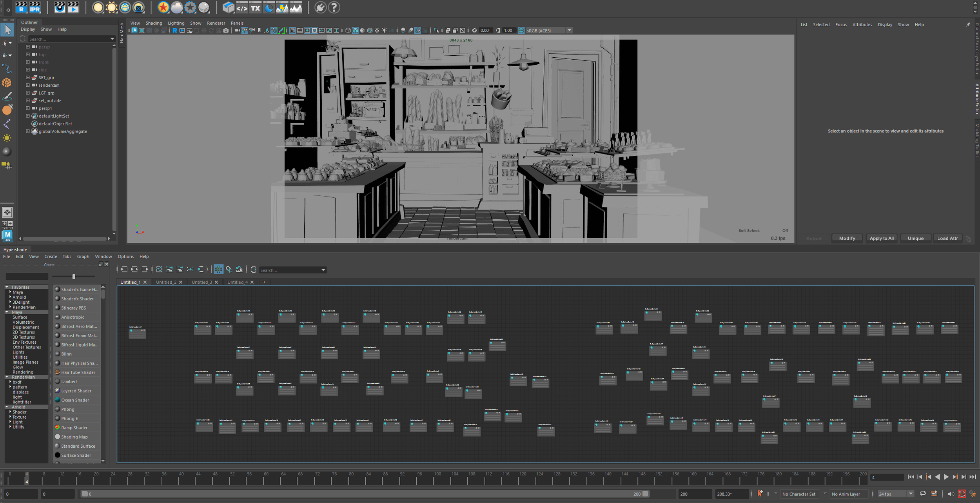The width and height of the screenshot is (980, 503).
Task: Select Lambert shader in create list
Action: click(x=69, y=381)
